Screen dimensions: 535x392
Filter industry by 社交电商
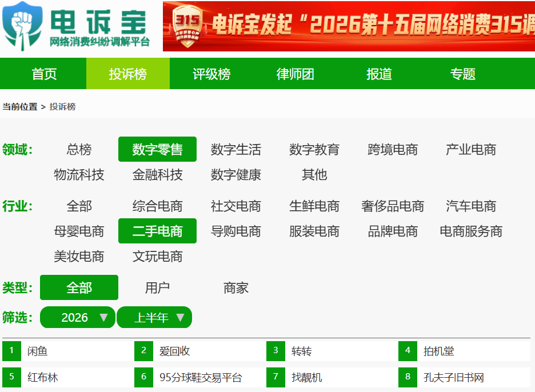coord(235,206)
